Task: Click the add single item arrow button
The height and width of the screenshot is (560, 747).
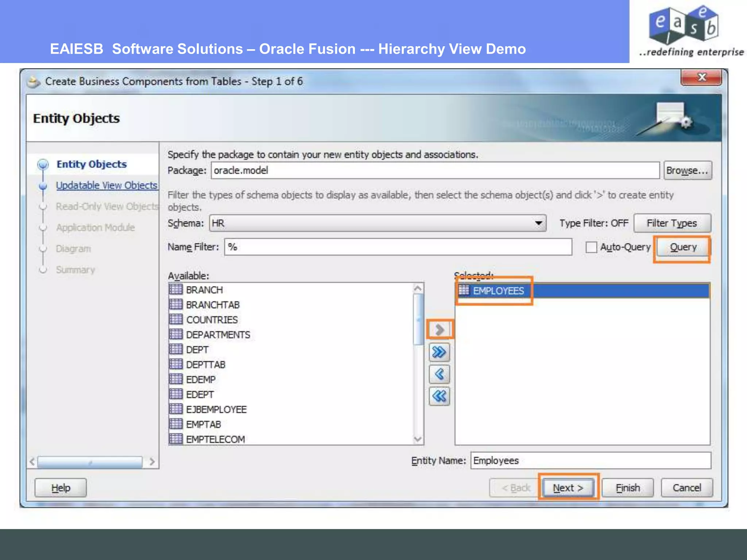Action: pos(440,330)
